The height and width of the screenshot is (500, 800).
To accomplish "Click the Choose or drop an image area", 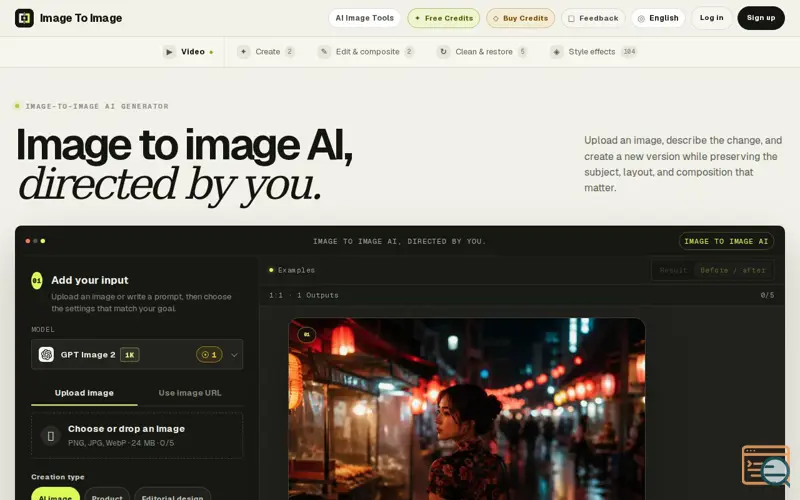I will click(x=137, y=436).
